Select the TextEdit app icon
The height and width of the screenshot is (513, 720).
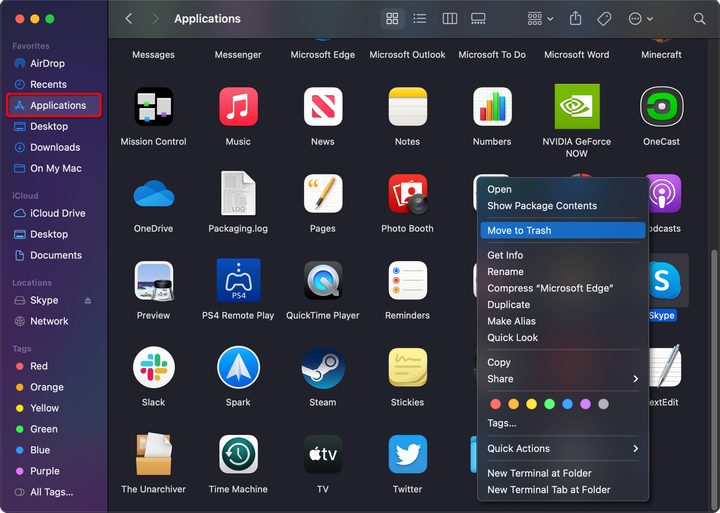(665, 366)
